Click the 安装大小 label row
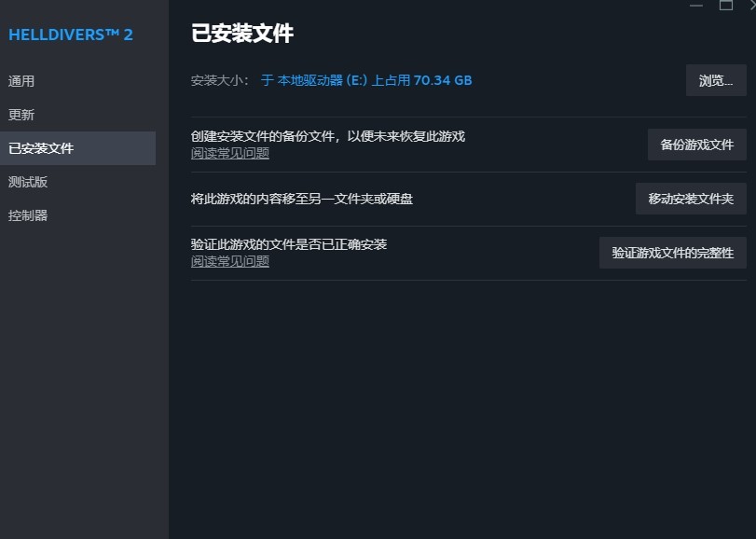This screenshot has height=539, width=756. (x=214, y=80)
